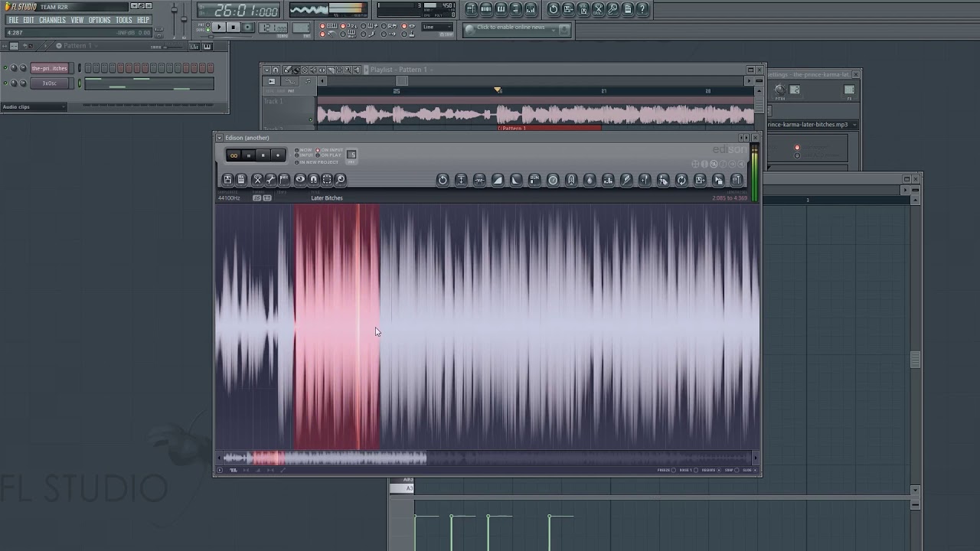The height and width of the screenshot is (551, 980).
Task: Click the the-pri..itches channel button
Action: click(x=50, y=68)
